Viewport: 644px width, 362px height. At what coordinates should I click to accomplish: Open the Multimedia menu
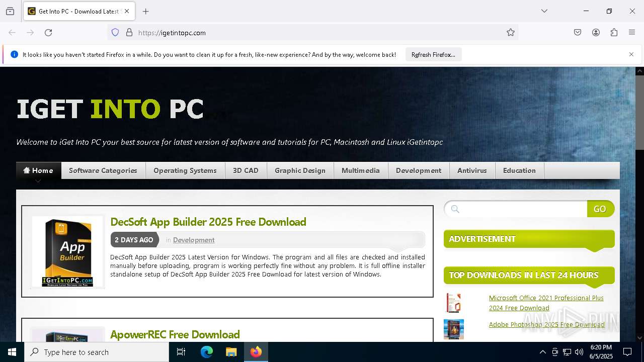tap(361, 170)
